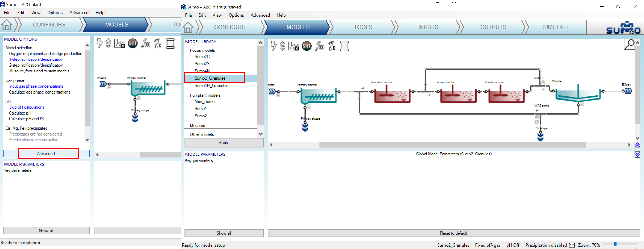Click Show all button in right window

click(224, 233)
